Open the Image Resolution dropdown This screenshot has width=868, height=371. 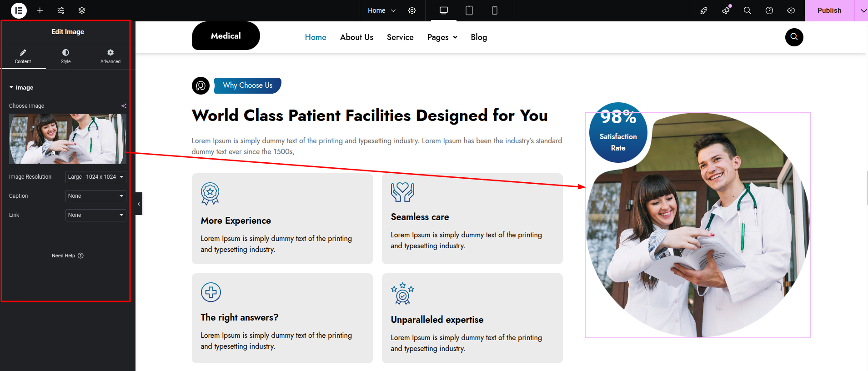[x=95, y=177]
